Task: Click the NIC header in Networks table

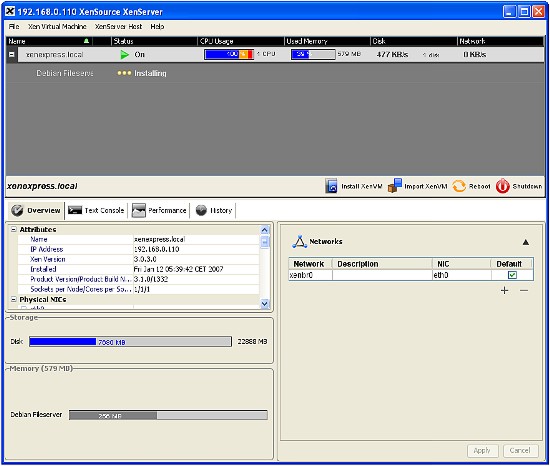Action: (x=462, y=264)
